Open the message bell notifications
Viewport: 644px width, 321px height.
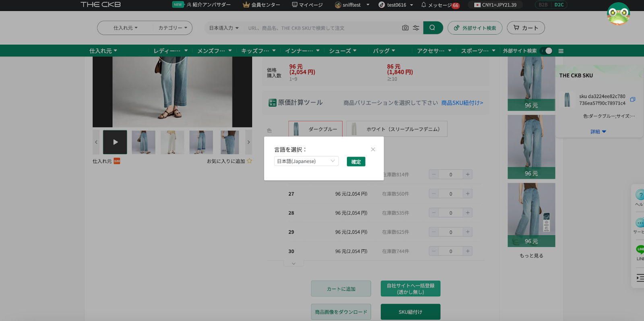(423, 5)
